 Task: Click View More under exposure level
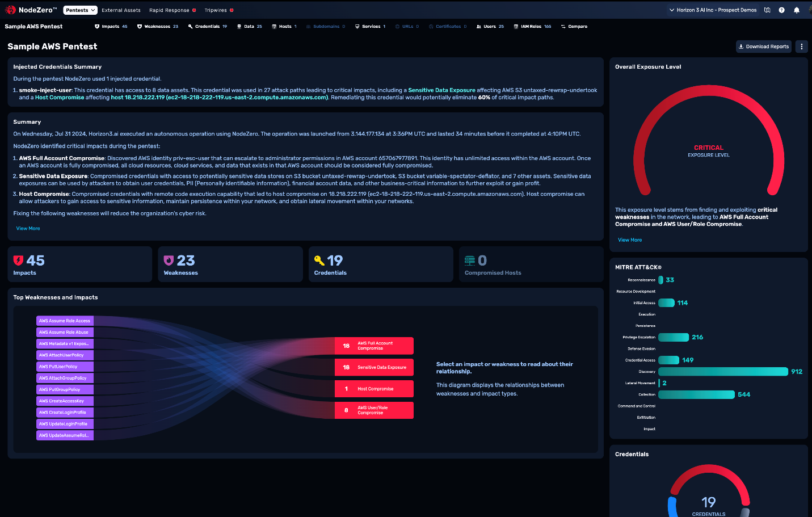630,240
